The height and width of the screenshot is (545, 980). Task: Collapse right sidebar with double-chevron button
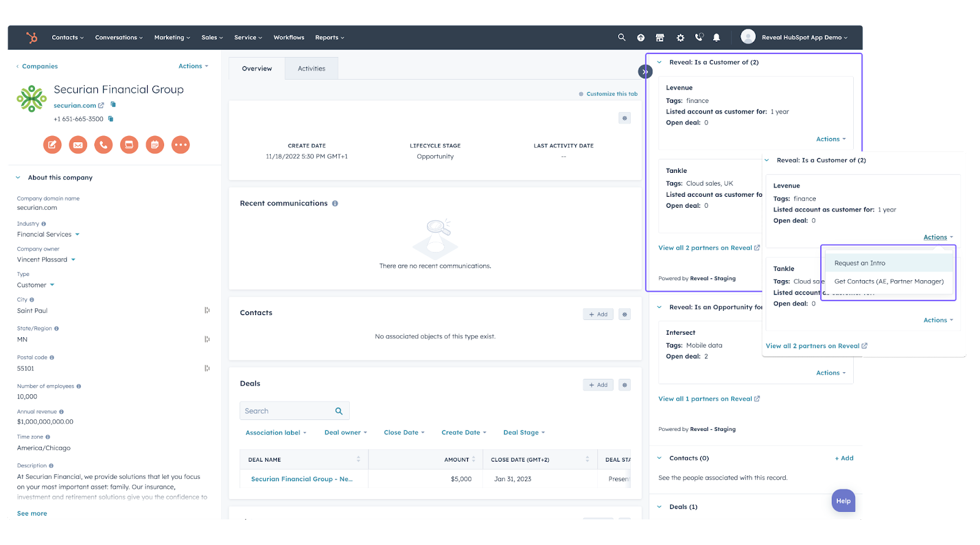(x=645, y=72)
